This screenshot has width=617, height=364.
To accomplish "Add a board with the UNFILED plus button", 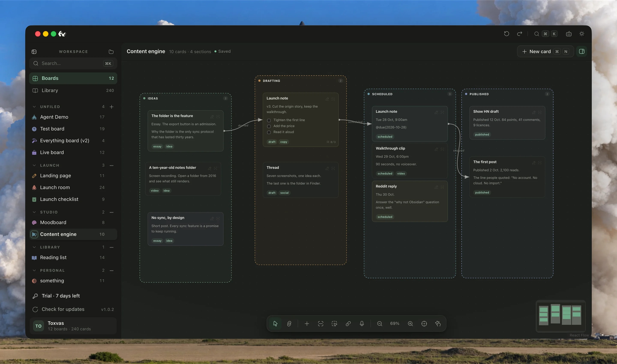I will (x=112, y=107).
